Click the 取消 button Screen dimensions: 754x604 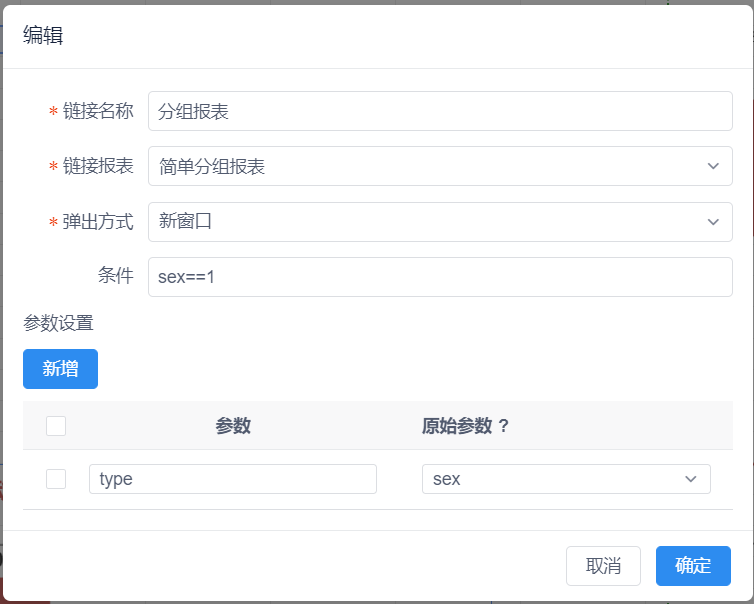pyautogui.click(x=603, y=566)
